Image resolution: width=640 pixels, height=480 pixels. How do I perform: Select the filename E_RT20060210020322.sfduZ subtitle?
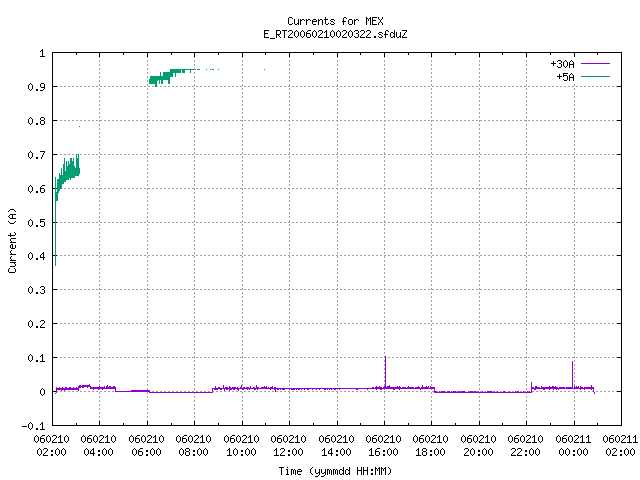(335, 34)
